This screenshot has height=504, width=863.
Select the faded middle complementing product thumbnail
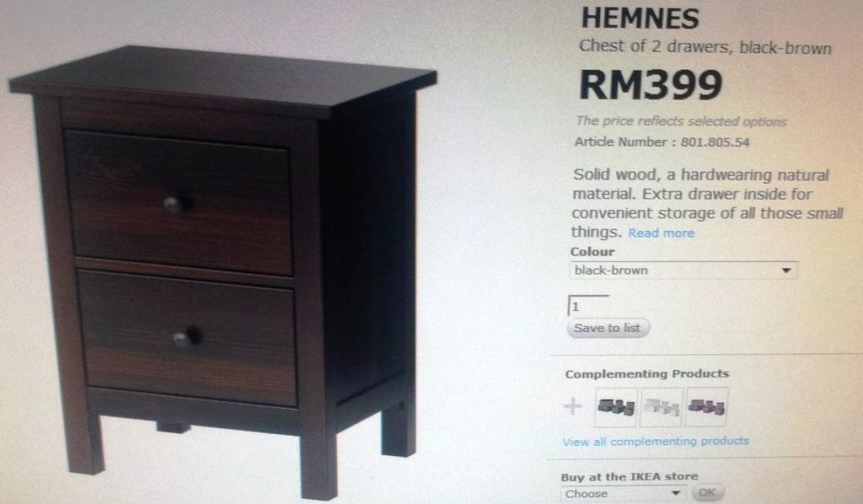point(661,407)
